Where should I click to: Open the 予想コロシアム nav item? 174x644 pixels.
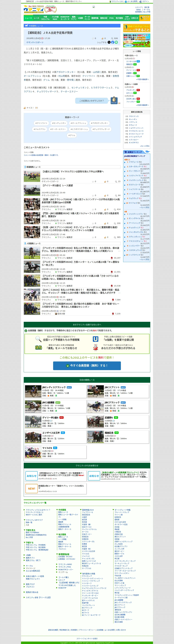coord(45,18)
